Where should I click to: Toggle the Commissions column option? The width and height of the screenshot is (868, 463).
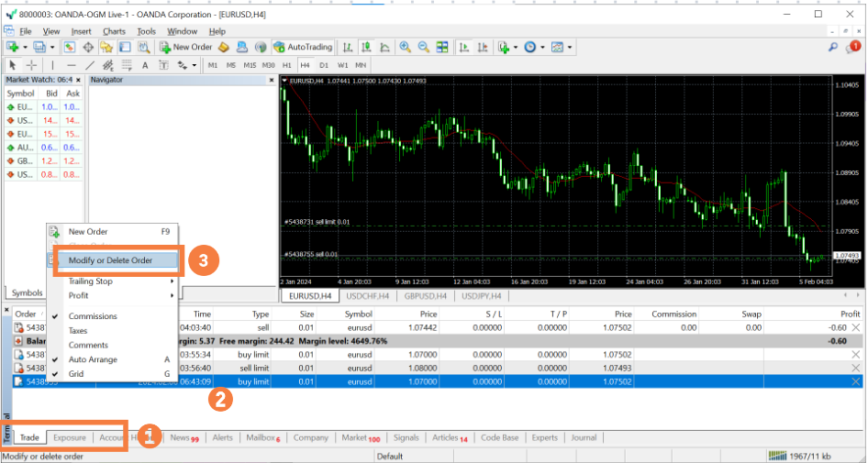[93, 316]
